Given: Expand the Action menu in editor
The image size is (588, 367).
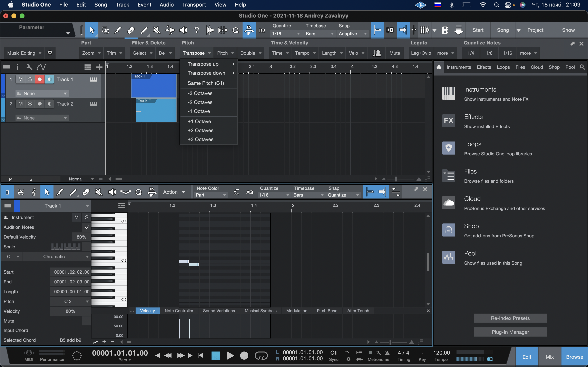Looking at the screenshot, I should pyautogui.click(x=174, y=192).
